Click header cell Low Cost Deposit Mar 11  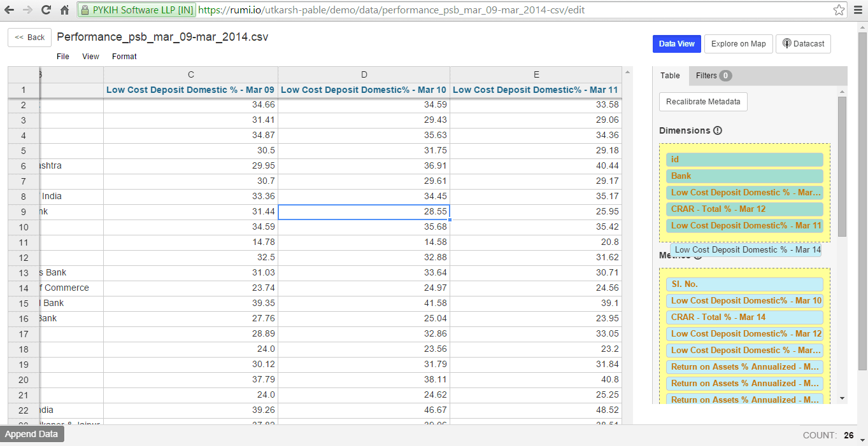click(x=536, y=90)
